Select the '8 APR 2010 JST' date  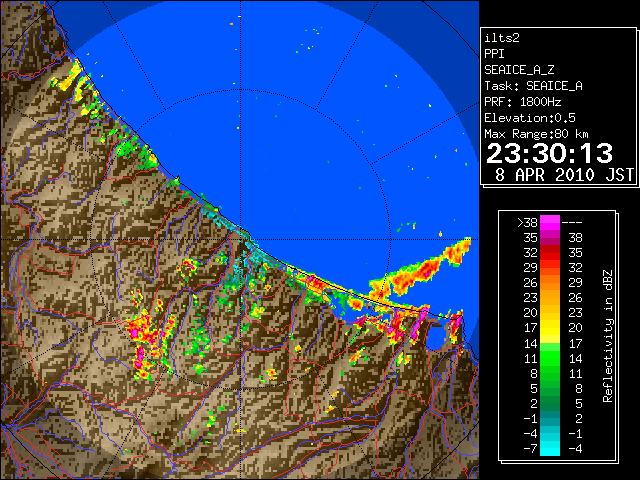[x=564, y=175]
